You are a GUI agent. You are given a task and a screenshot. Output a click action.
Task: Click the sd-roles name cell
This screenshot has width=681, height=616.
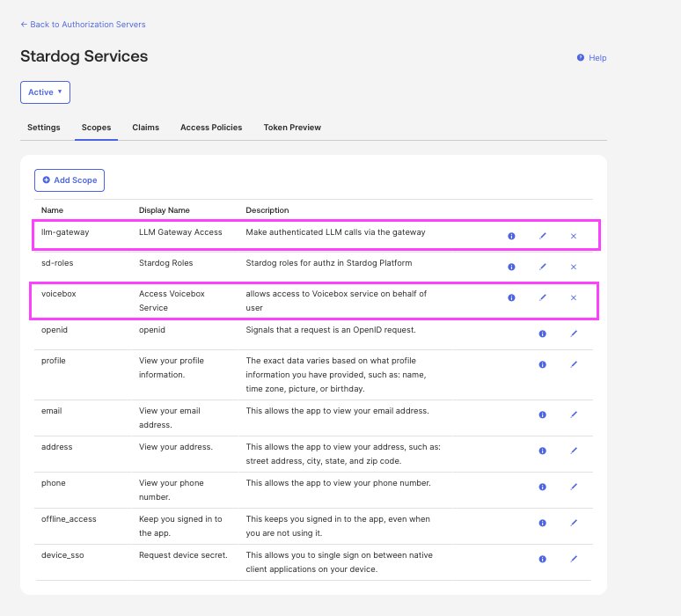tap(57, 263)
